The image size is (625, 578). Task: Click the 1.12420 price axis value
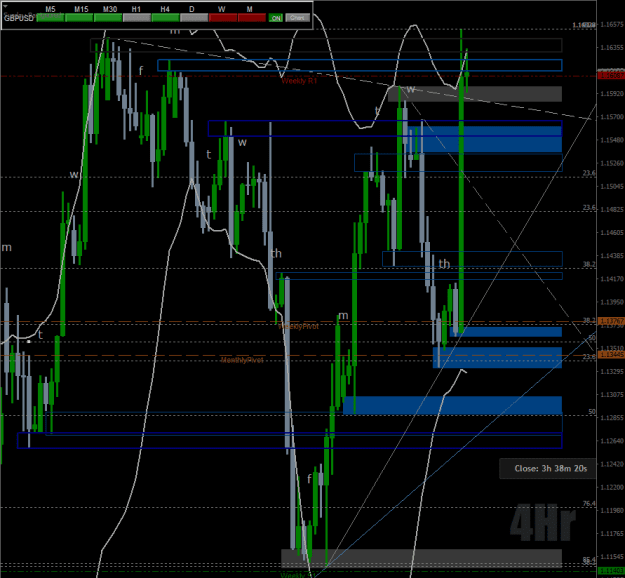[612, 464]
